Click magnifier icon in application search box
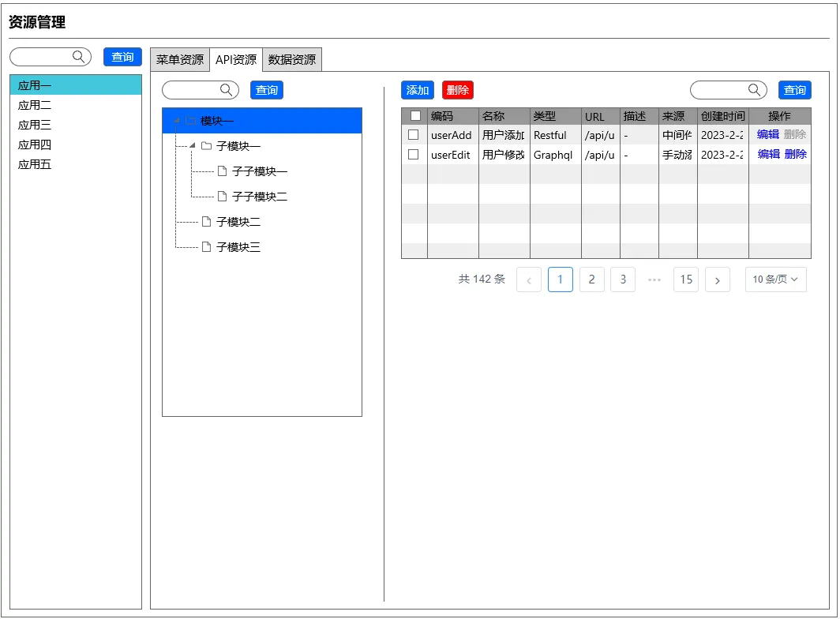The height and width of the screenshot is (619, 840). (x=78, y=56)
